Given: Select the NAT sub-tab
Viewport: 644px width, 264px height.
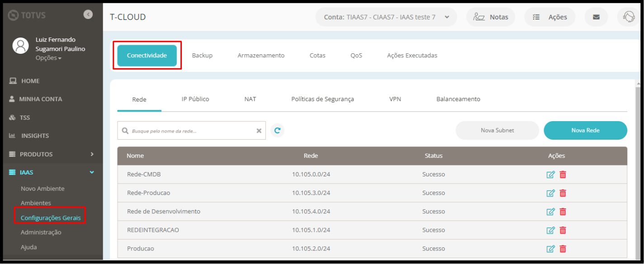Looking at the screenshot, I should point(250,99).
